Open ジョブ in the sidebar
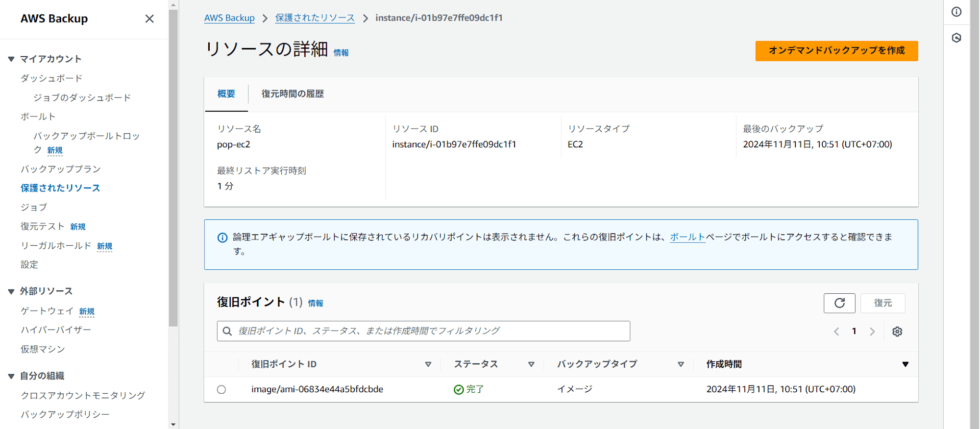Viewport: 980px width, 429px height. click(34, 207)
